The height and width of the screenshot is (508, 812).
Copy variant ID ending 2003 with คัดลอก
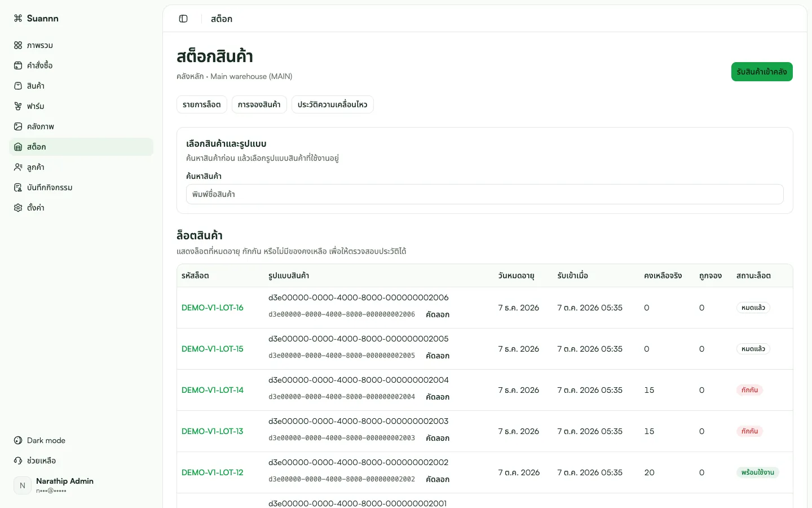click(x=438, y=438)
